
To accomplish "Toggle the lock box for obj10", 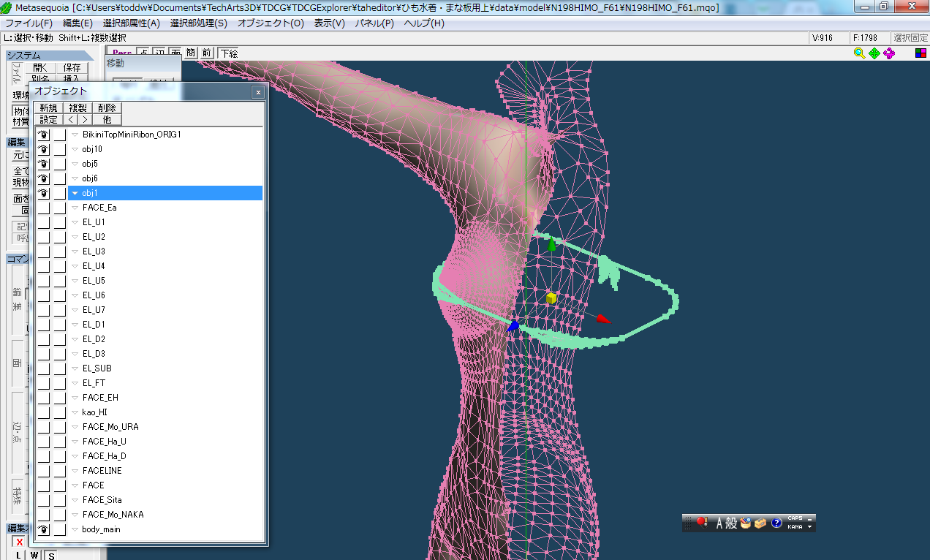I will (x=59, y=149).
